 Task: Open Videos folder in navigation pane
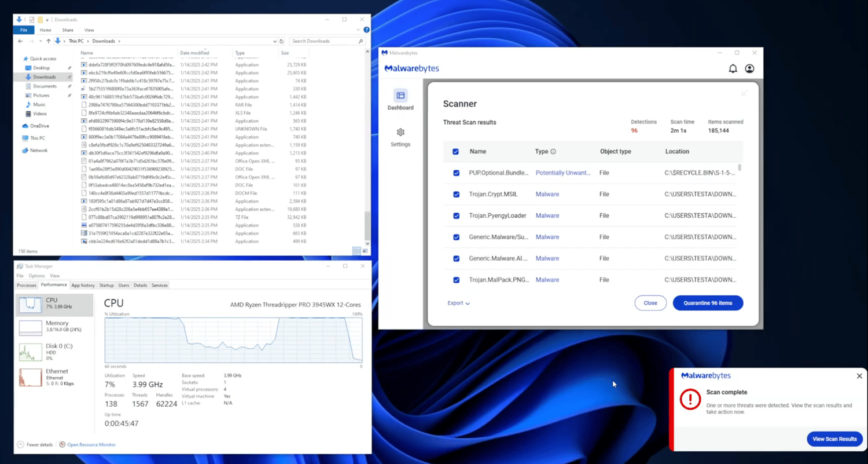39,114
